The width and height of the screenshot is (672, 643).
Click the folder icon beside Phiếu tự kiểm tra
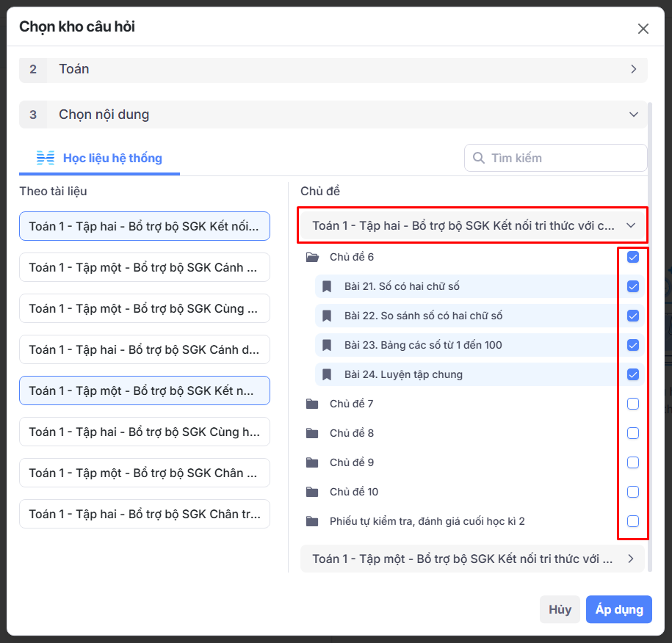coord(312,521)
